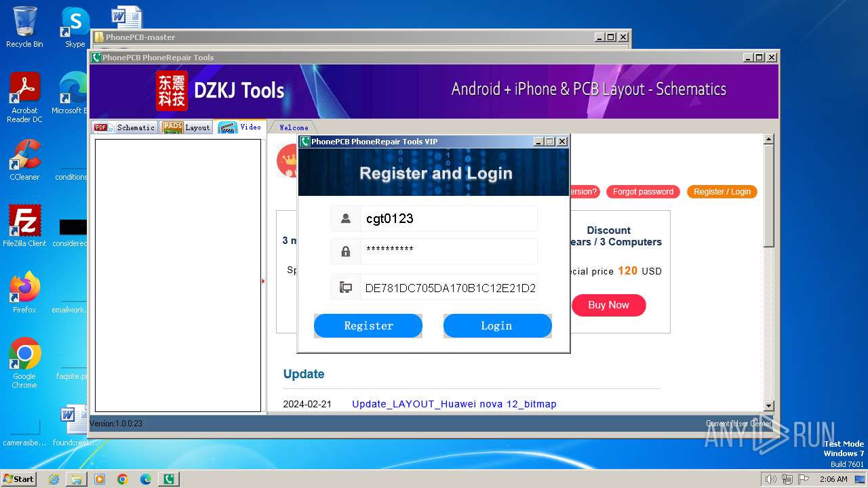Screen dimensions: 868x488
Task: Open Chrome from the taskbar
Action: coord(123,479)
